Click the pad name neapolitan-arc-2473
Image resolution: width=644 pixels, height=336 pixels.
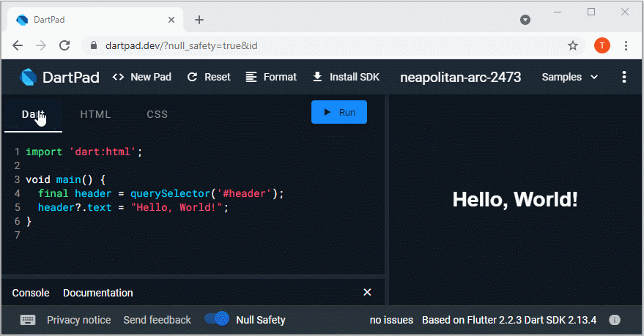coord(460,77)
